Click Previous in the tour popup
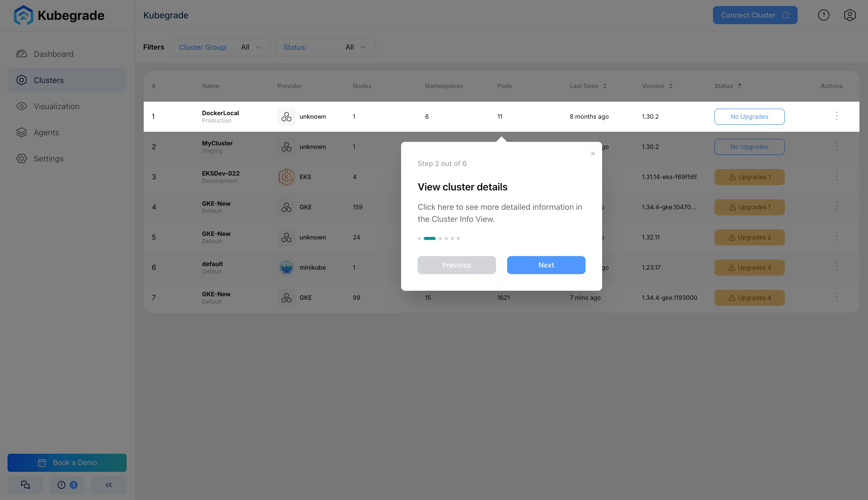Viewport: 868px width, 500px height. 456,265
